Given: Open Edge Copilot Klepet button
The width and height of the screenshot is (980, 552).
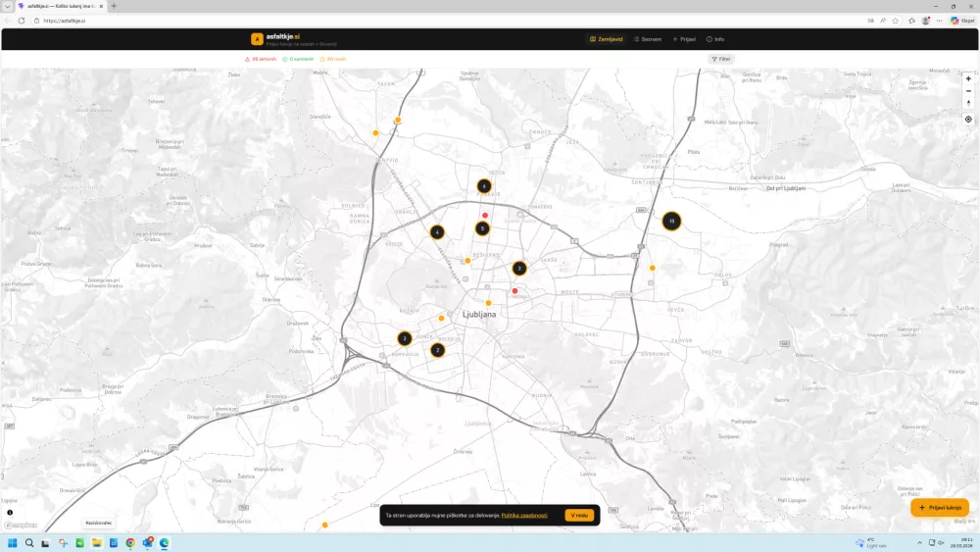Looking at the screenshot, I should pyautogui.click(x=961, y=21).
